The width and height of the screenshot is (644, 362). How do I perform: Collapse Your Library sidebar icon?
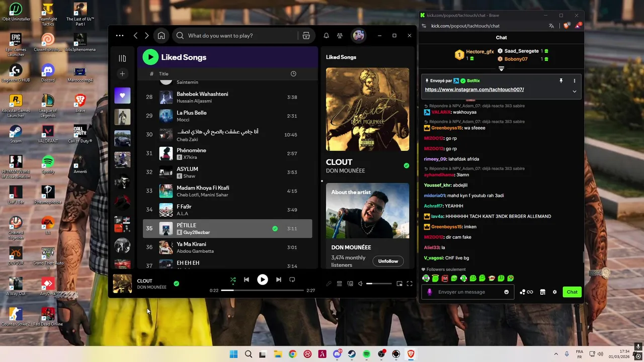coord(122,58)
